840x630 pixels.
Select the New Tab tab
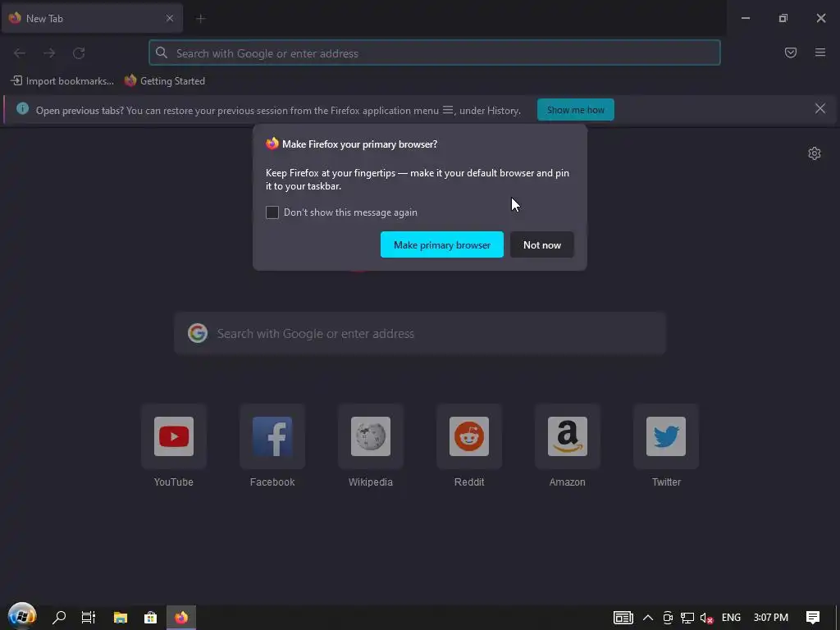[x=92, y=18]
